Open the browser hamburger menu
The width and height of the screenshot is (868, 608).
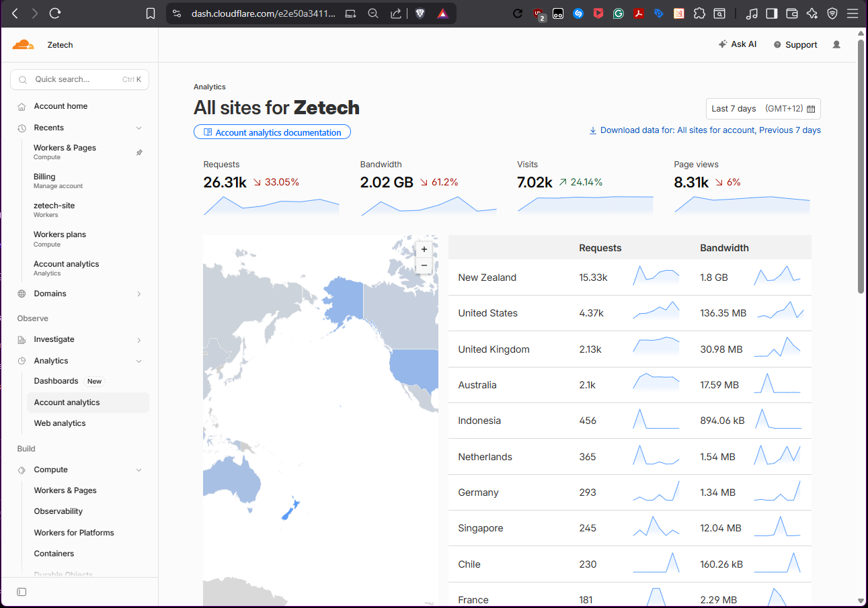[853, 13]
